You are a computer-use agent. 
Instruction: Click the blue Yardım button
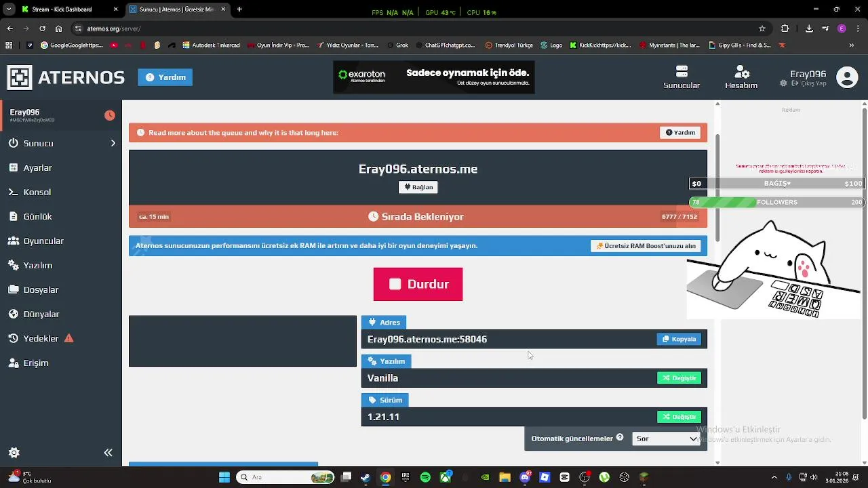tap(165, 77)
